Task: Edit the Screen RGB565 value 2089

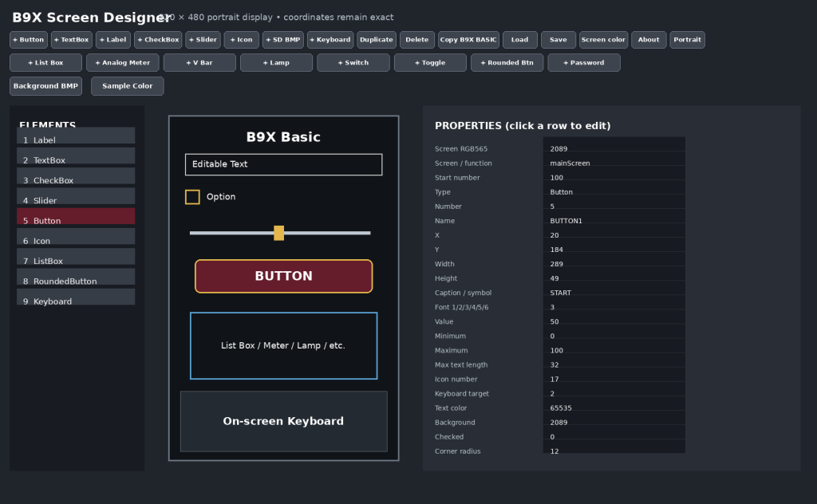Action: (x=614, y=144)
